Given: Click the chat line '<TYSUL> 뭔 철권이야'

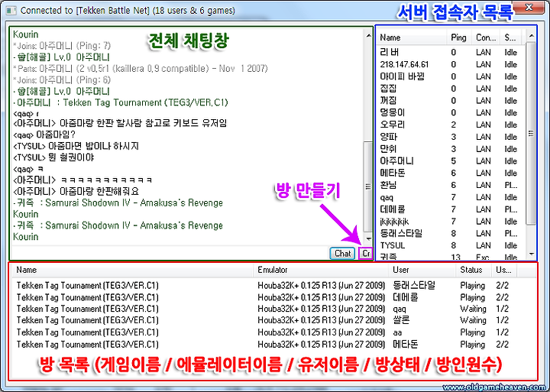Looking at the screenshot, I should (x=53, y=157).
